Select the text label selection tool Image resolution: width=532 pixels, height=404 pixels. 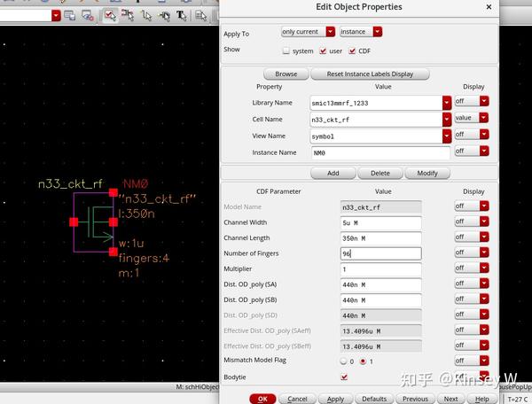(x=182, y=16)
